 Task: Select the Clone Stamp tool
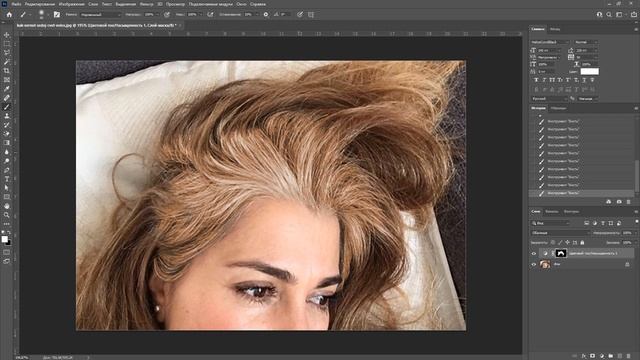coord(7,116)
